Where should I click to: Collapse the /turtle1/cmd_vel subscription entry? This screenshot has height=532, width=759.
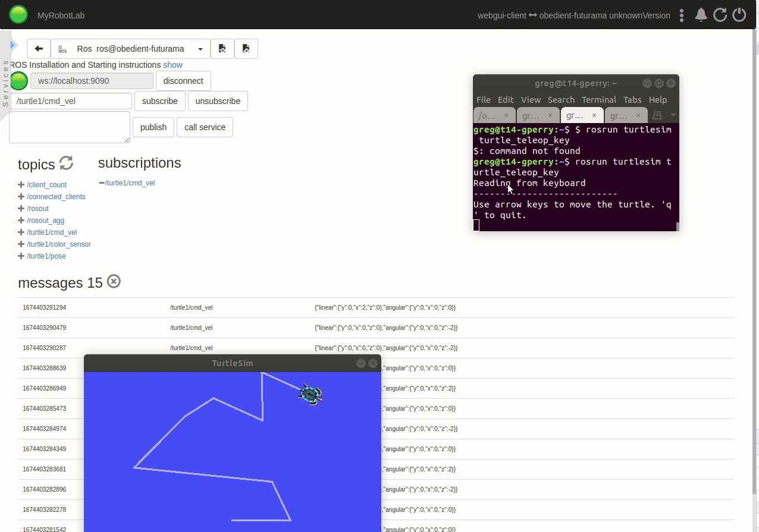(102, 183)
